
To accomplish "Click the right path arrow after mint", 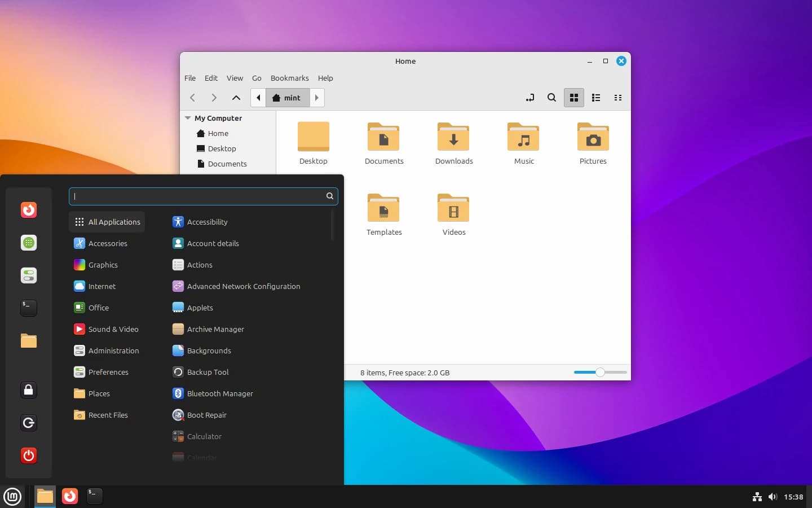I will tap(317, 98).
